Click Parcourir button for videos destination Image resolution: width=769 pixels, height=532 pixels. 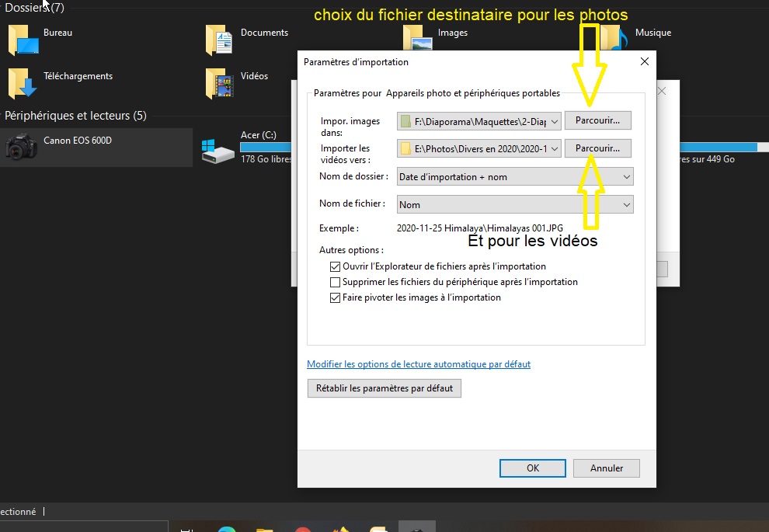(x=597, y=148)
